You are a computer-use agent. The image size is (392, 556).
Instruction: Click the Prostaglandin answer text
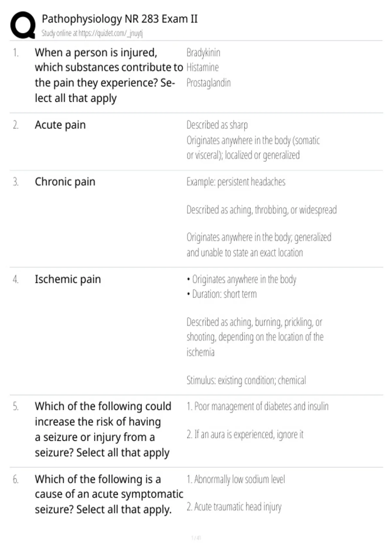208,83
